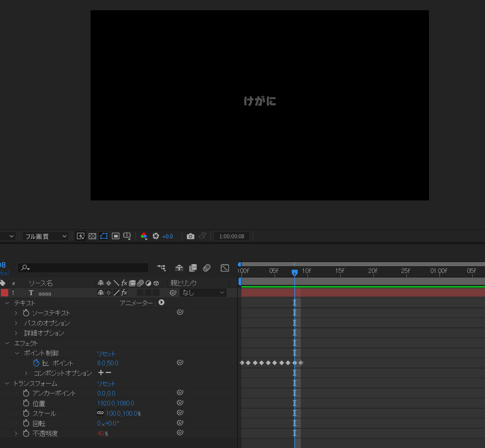The width and height of the screenshot is (485, 448).
Task: Toggle the transparency grid icon
Action: pos(92,236)
